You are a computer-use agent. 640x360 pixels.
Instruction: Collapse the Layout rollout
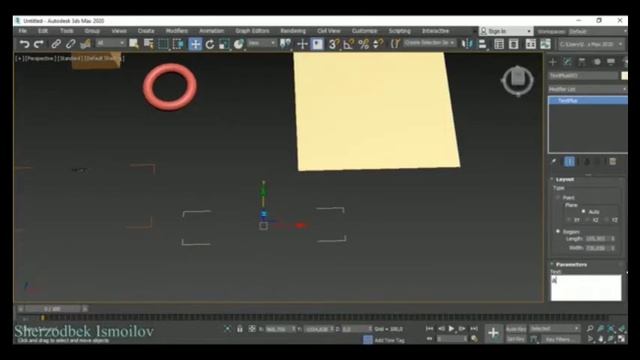565,180
